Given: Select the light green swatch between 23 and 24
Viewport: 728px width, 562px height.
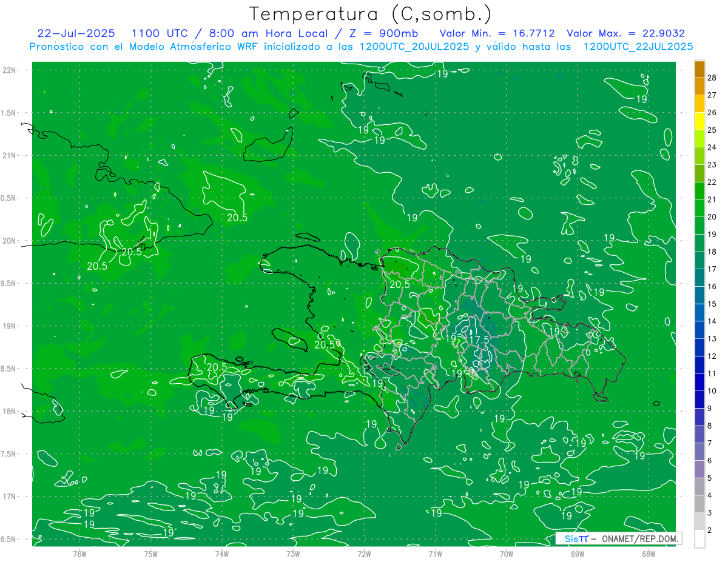Looking at the screenshot, I should click(x=699, y=156).
